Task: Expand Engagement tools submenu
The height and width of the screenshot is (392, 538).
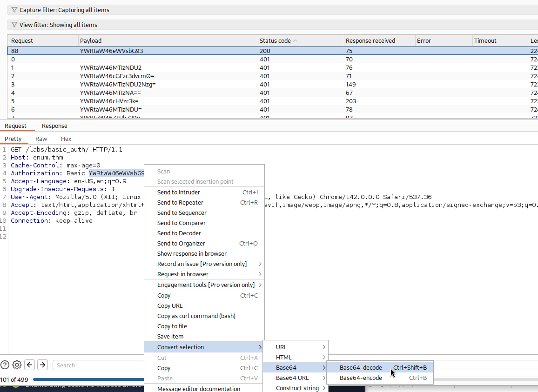Action: (x=204, y=285)
